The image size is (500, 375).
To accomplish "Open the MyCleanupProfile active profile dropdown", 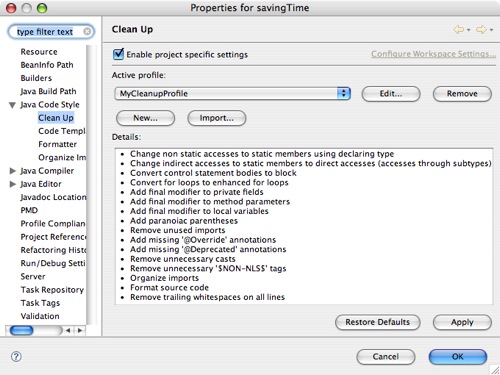I will click(232, 93).
